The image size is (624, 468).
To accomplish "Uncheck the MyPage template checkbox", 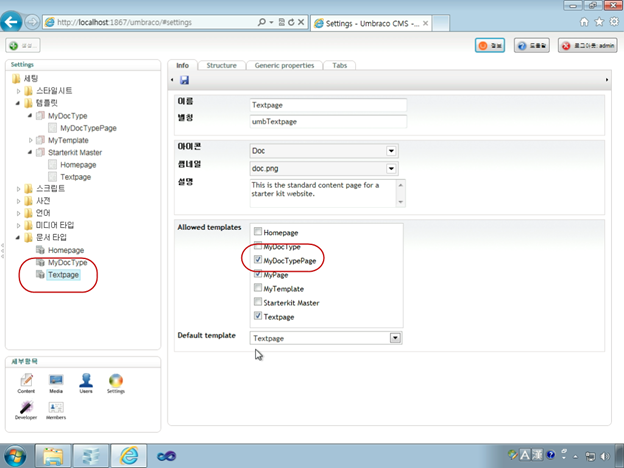I will (258, 273).
